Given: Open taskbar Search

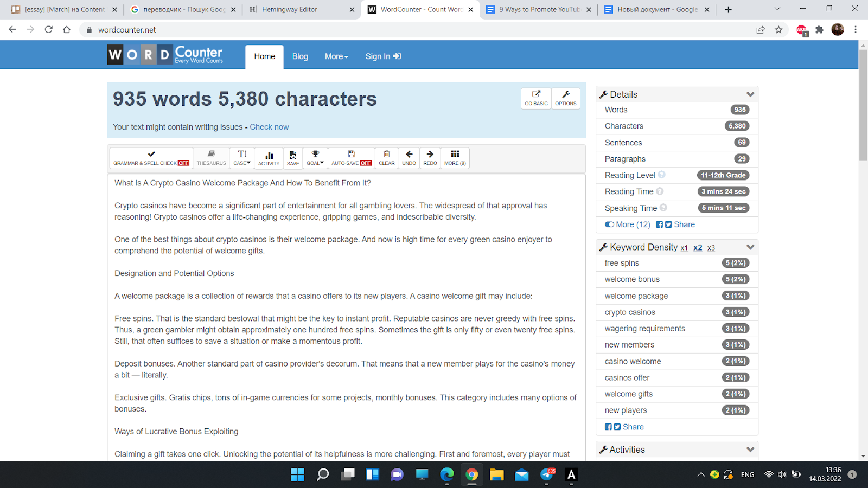Looking at the screenshot, I should pyautogui.click(x=323, y=475).
